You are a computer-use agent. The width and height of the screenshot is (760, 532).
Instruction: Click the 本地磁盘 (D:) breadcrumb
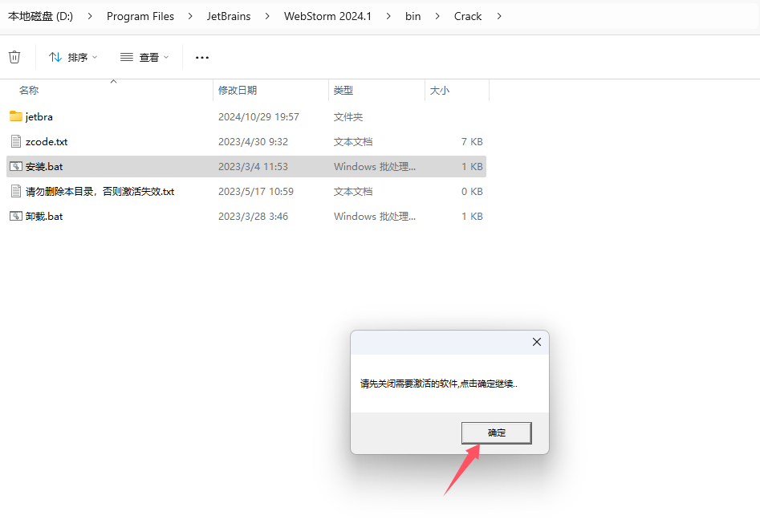pyautogui.click(x=41, y=17)
